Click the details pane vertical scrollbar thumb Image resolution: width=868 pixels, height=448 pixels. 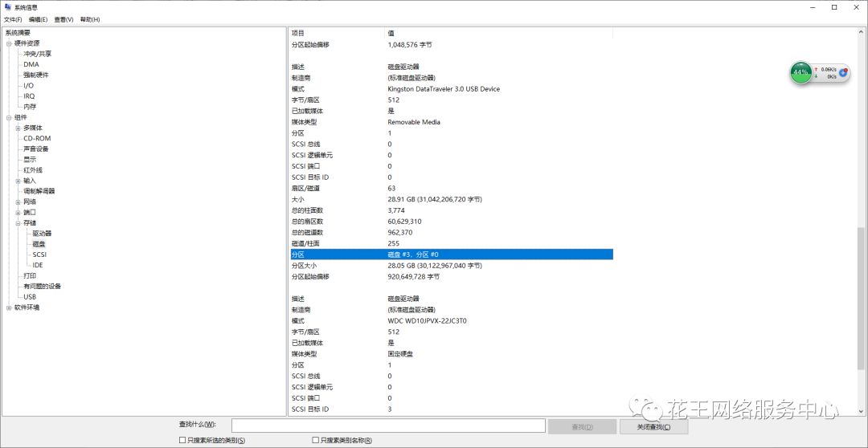coord(861,298)
